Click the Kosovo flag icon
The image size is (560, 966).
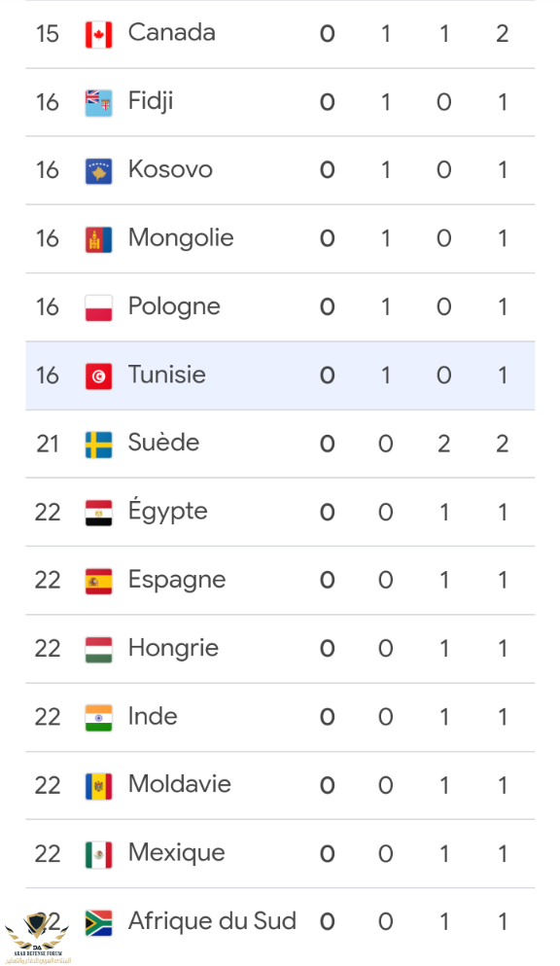98,171
